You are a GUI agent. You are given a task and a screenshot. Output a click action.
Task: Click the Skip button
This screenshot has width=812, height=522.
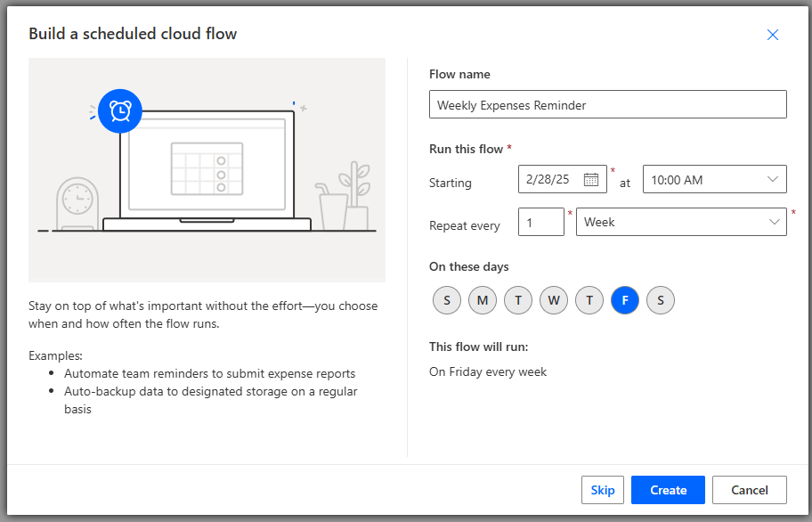click(x=603, y=489)
